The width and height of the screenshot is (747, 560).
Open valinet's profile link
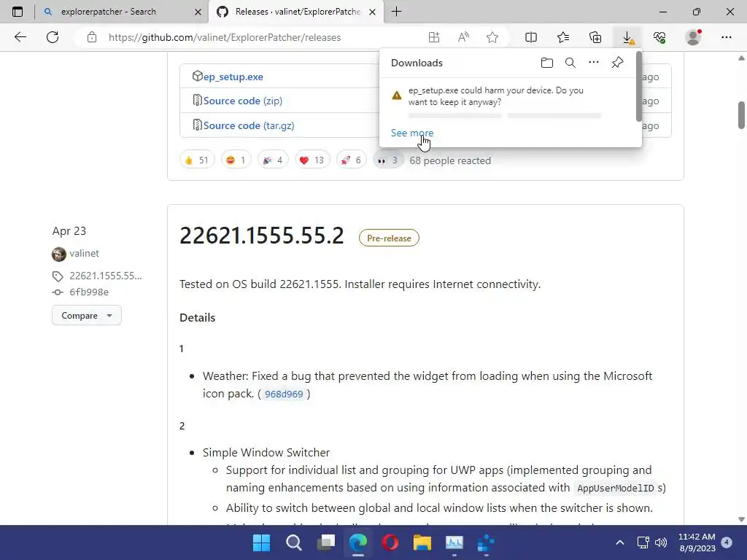[85, 253]
